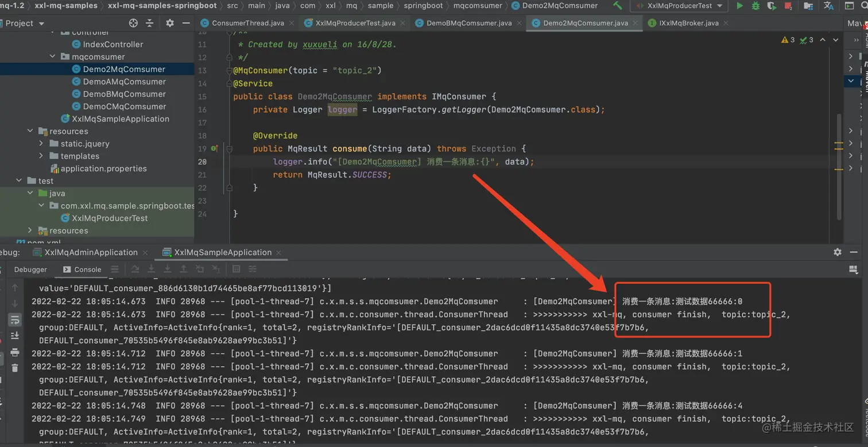Click Evaluate Expression calculator icon
868x447 pixels.
tap(236, 269)
